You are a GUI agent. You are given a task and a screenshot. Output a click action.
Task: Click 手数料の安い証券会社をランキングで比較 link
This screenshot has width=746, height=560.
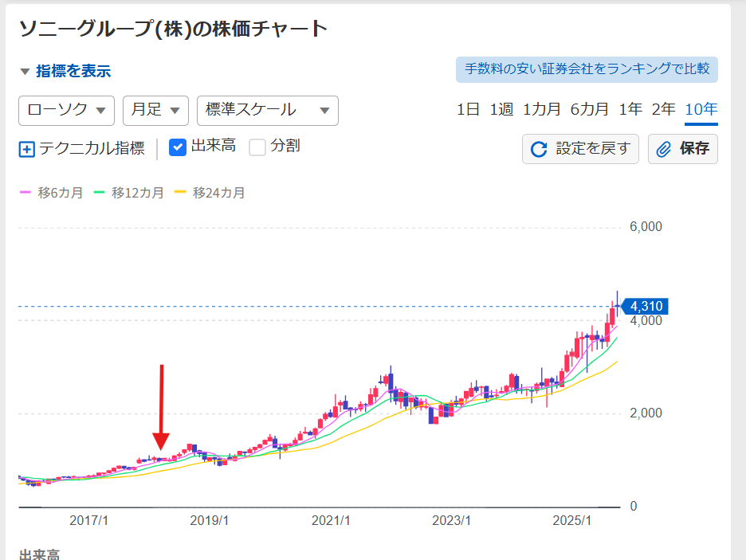pyautogui.click(x=587, y=69)
